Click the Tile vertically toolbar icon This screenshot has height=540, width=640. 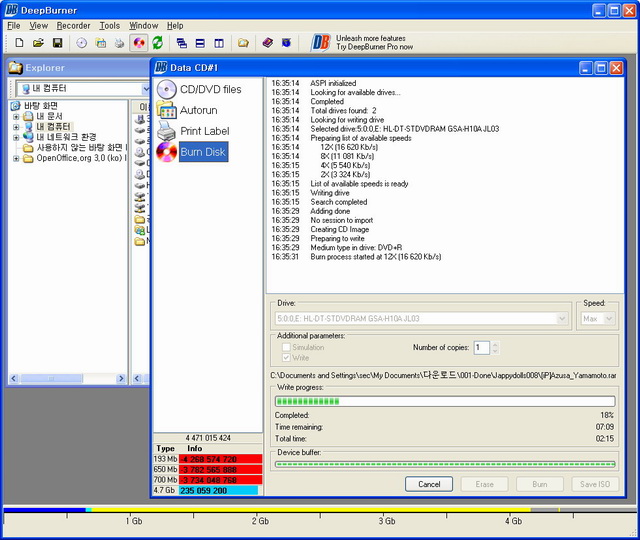tap(219, 43)
